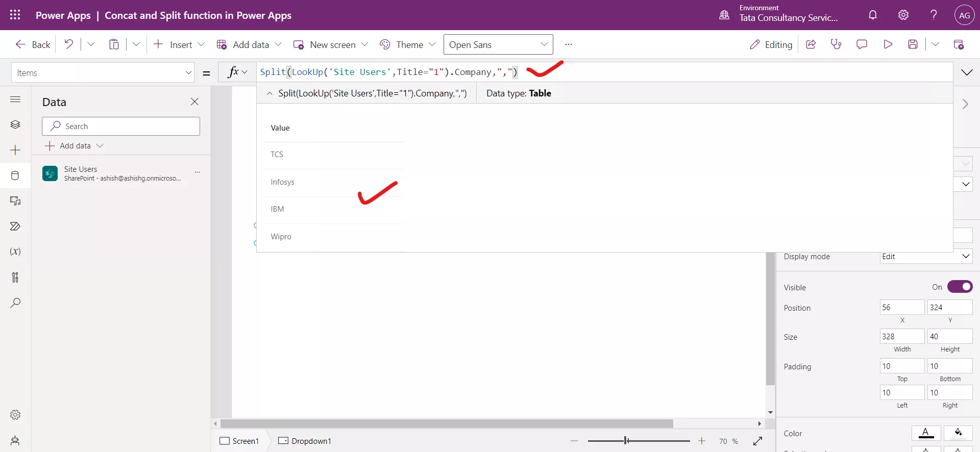Toggle the Visible switch off

click(960, 287)
